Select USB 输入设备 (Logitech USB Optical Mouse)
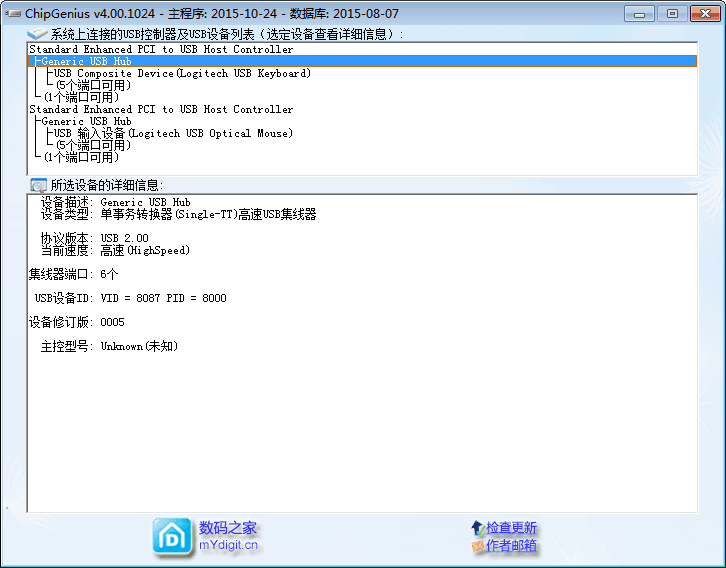726x568 pixels. (173, 133)
